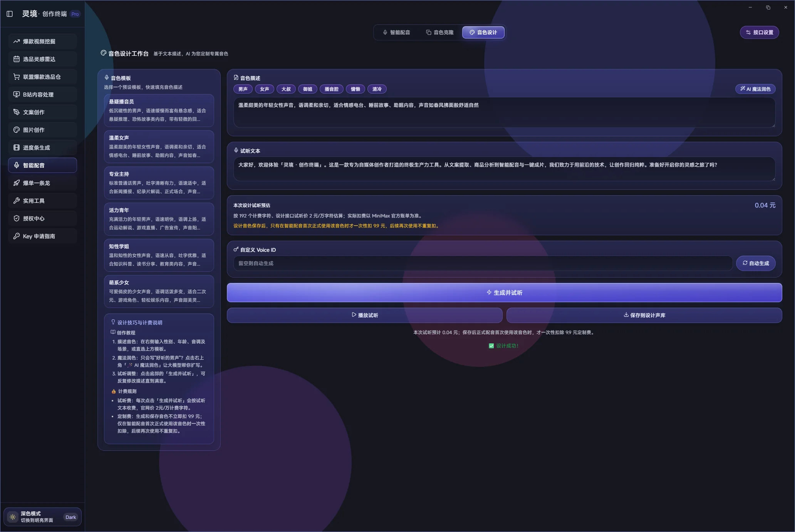Click the 创作教程 heading
This screenshot has height=532, width=795.
126,333
